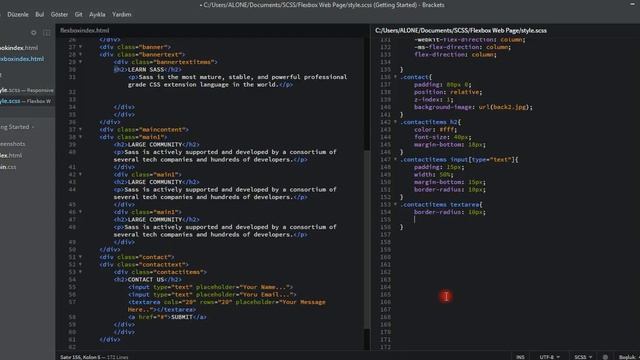Open main.css in the project file tree

pyautogui.click(x=8, y=167)
